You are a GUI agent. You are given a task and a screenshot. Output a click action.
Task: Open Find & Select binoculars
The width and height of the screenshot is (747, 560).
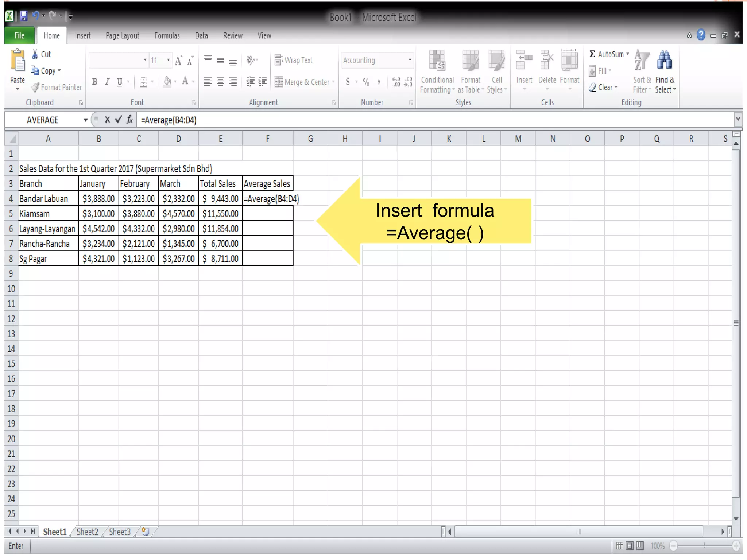pyautogui.click(x=665, y=60)
